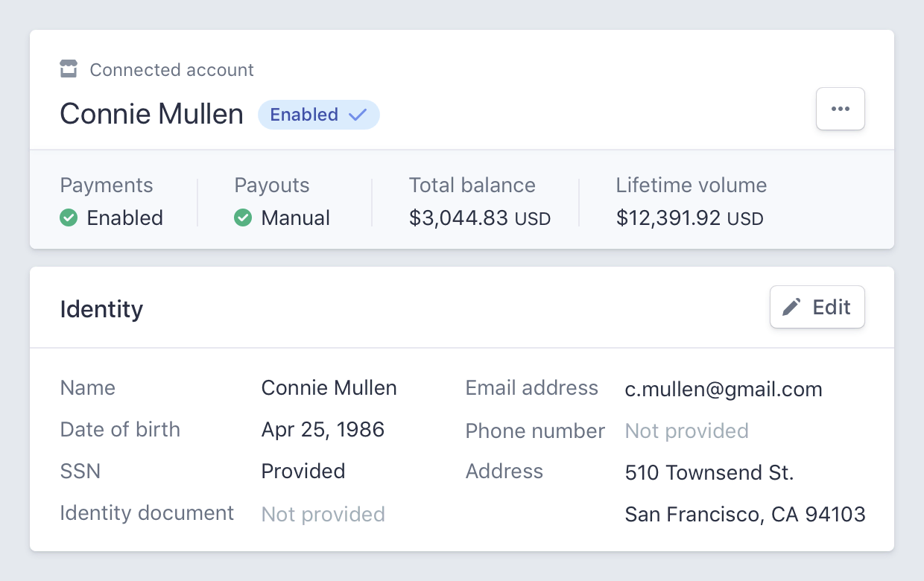Click Not provided next to Phone number

tap(687, 431)
